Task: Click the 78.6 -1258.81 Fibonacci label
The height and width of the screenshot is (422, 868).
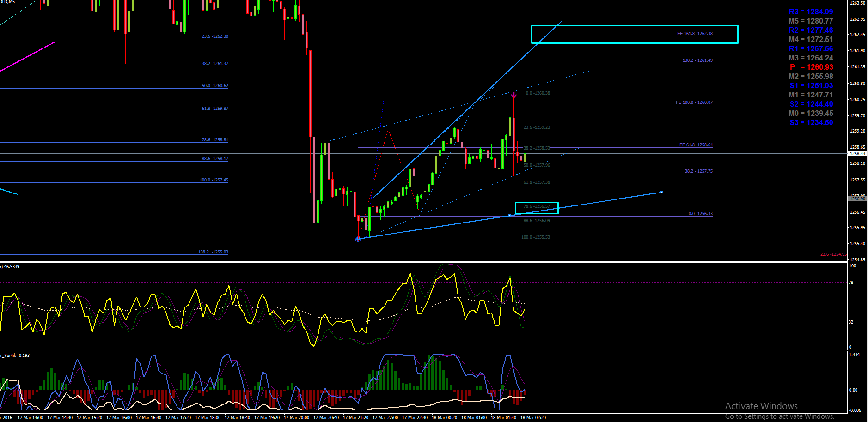Action: [x=215, y=140]
